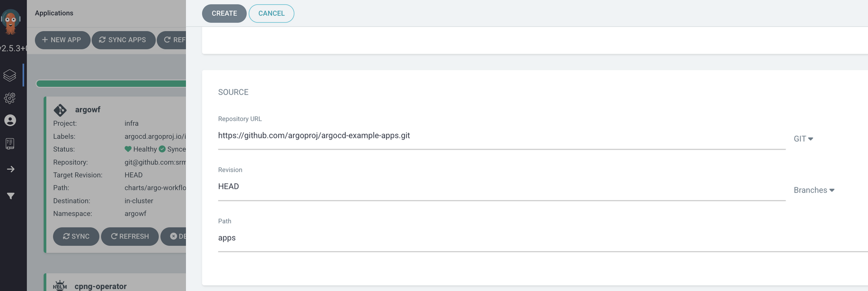Open the Applications layers icon in sidebar
868x291 pixels.
click(10, 75)
